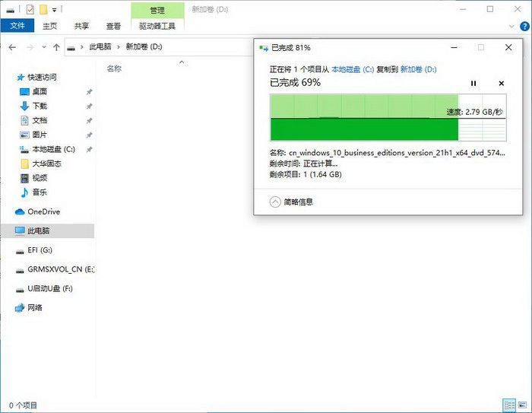Open the 主页 ribbon tab
The image size is (532, 413).
50,25
